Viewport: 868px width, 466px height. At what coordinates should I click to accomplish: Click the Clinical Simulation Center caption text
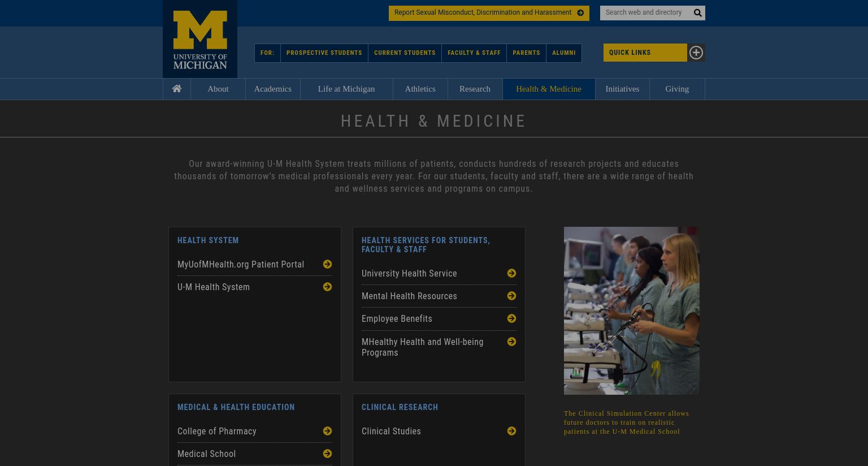click(626, 422)
